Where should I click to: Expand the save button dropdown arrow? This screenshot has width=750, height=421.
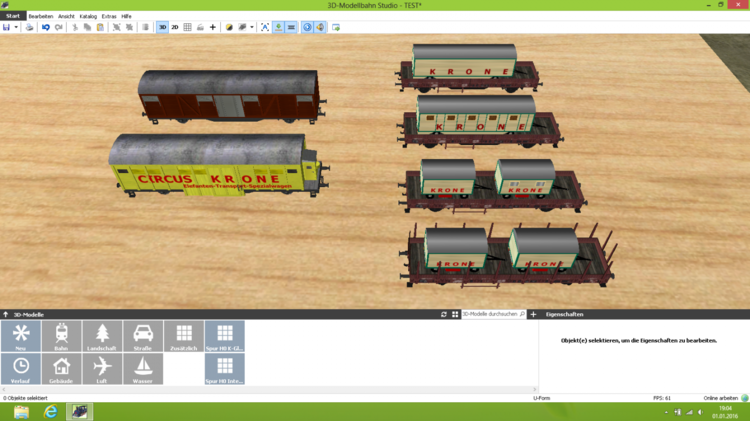tap(16, 27)
